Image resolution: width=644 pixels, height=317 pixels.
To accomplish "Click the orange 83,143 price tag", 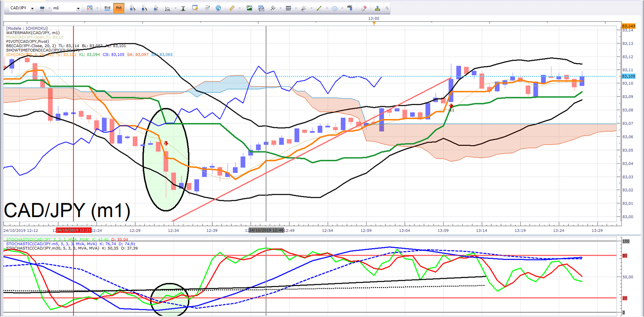I will tap(629, 26).
